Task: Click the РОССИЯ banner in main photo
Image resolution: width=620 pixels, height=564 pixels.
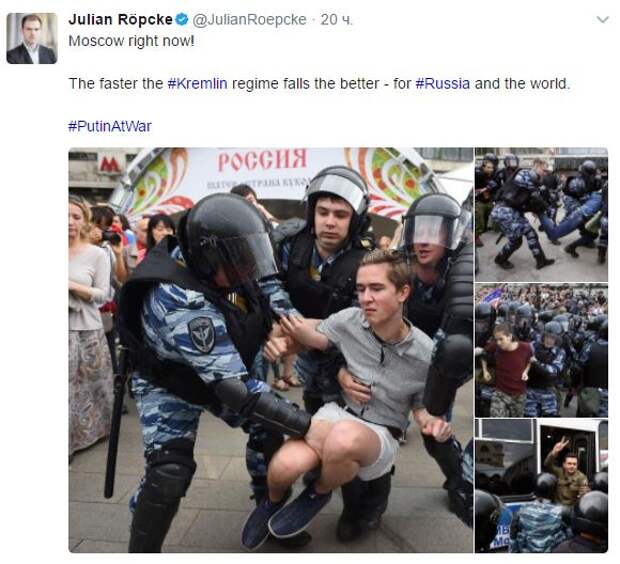Action: coord(263,161)
